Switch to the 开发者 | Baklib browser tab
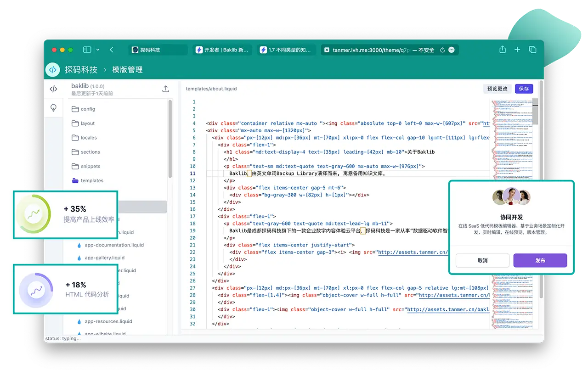 click(x=222, y=50)
